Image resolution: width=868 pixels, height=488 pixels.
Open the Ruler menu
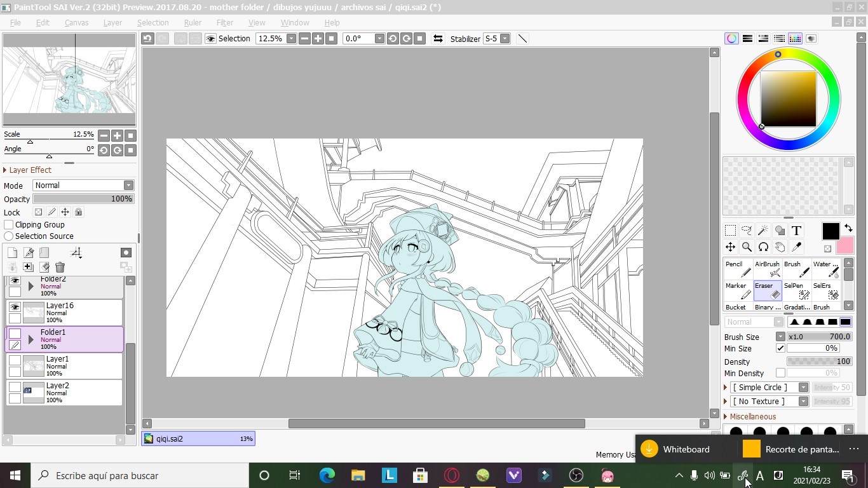193,22
